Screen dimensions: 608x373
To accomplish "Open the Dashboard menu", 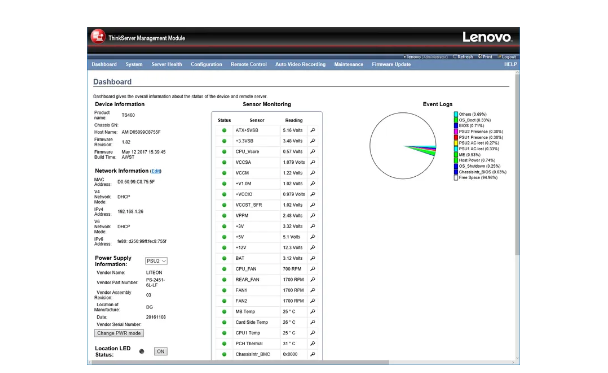I will click(104, 64).
